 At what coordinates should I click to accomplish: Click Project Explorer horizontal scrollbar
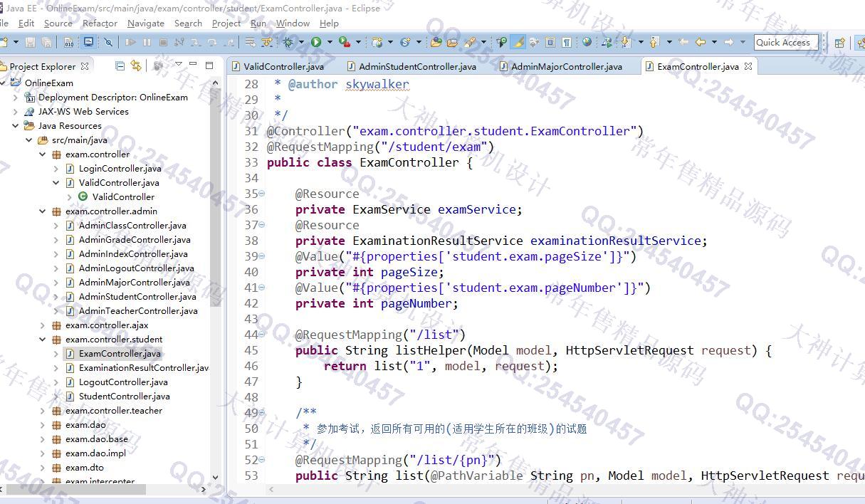coord(75,489)
